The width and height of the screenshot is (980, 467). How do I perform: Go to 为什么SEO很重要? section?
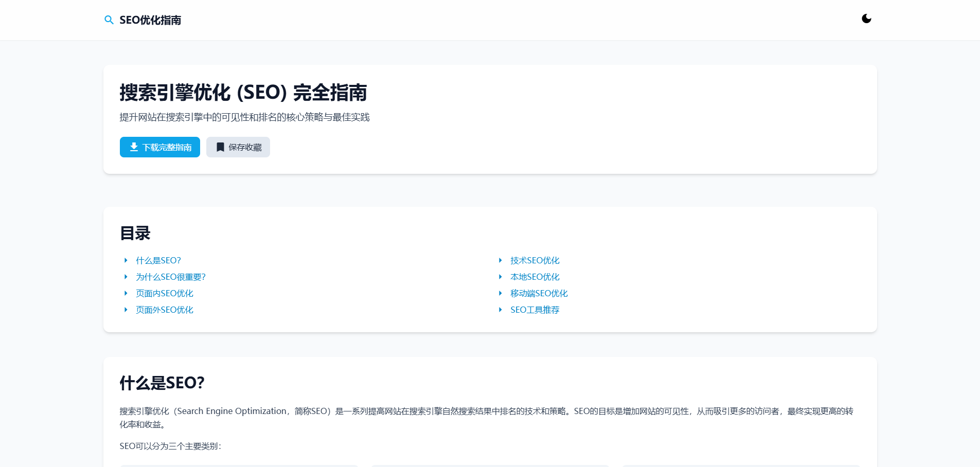pos(170,277)
